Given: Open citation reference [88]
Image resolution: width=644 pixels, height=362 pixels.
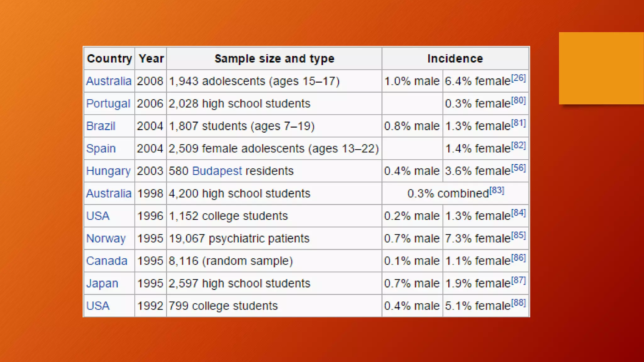Looking at the screenshot, I should 518,303.
